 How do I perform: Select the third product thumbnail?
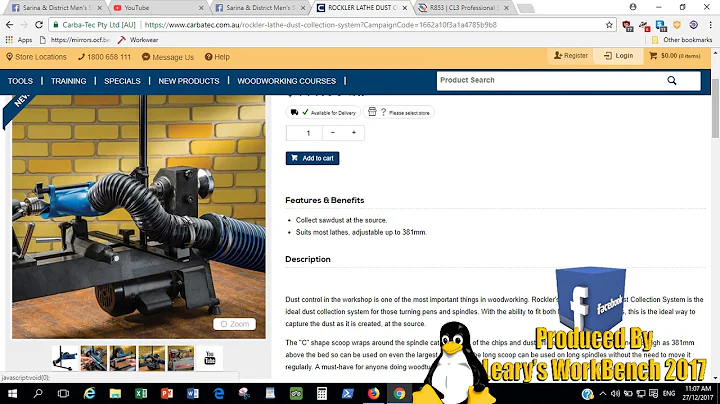pos(123,358)
